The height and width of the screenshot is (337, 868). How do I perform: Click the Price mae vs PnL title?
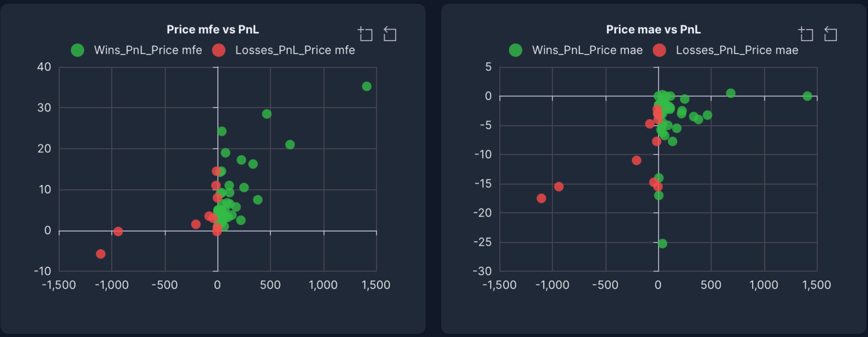653,30
